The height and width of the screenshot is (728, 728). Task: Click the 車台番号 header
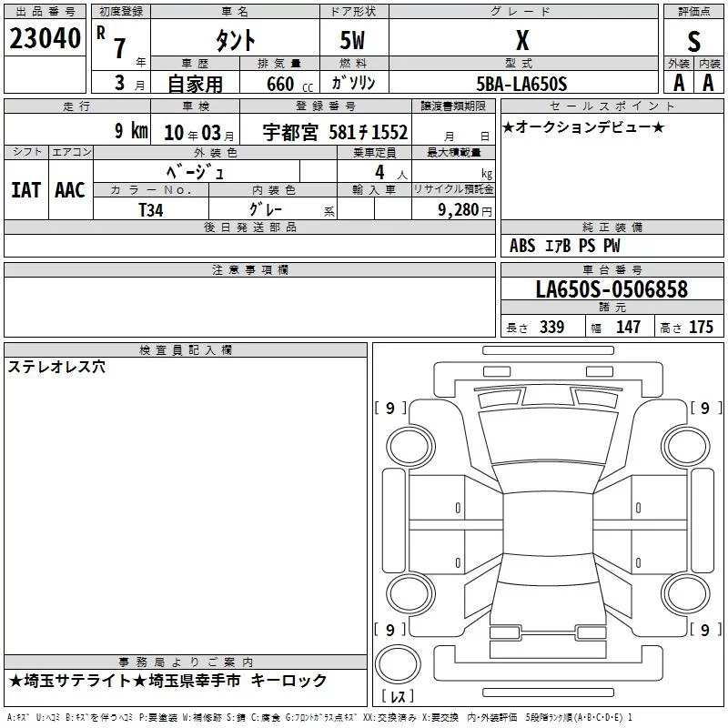pyautogui.click(x=612, y=269)
